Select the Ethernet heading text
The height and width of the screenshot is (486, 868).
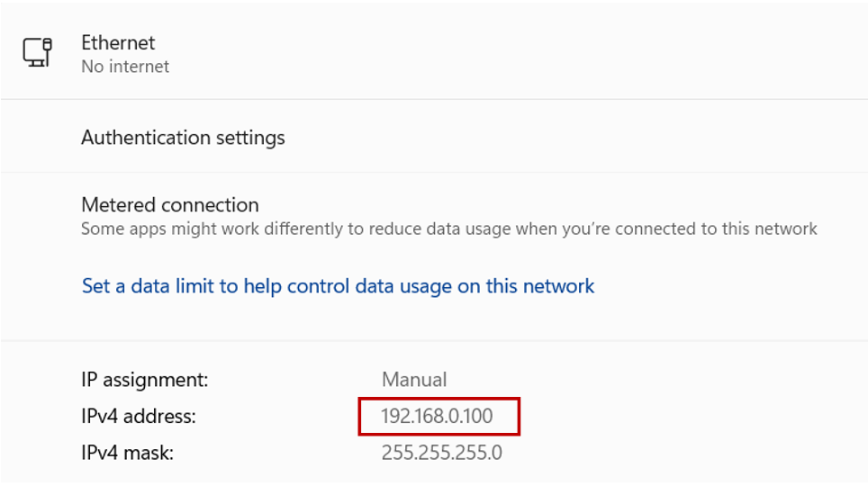point(118,42)
